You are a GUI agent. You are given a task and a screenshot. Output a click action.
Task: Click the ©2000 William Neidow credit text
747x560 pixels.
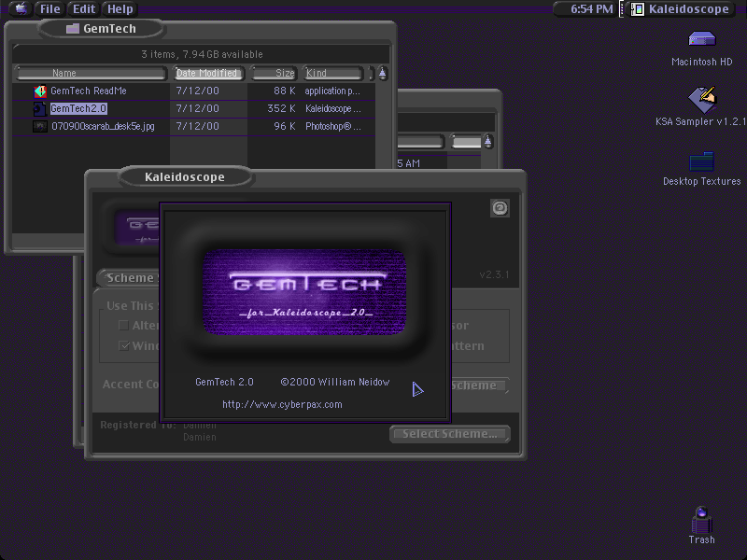tap(335, 382)
